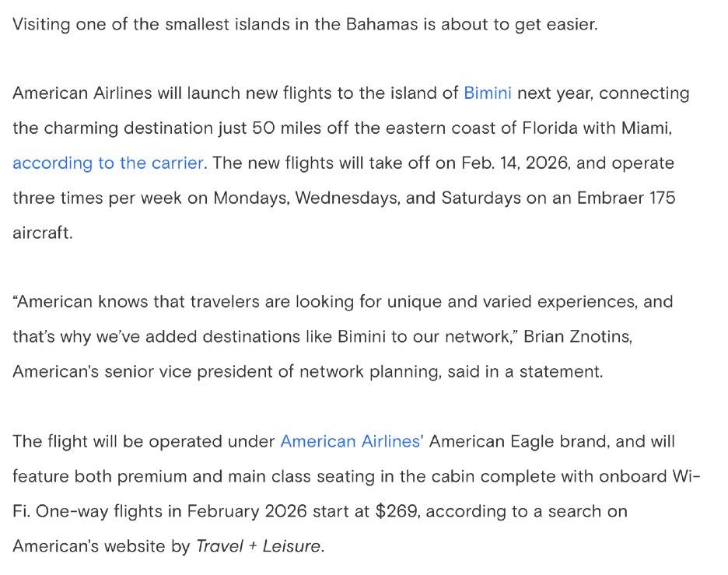Click the word "Miami"

click(644, 128)
